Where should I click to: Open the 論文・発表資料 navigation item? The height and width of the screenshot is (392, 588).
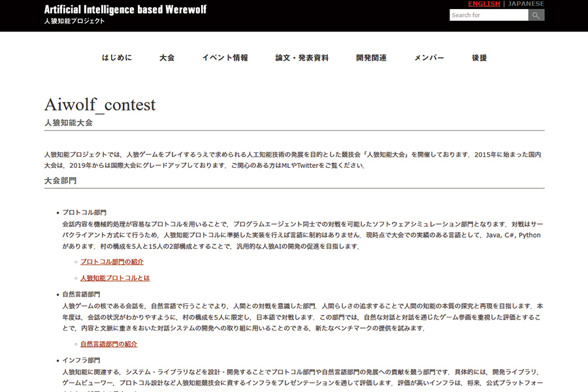coord(302,57)
